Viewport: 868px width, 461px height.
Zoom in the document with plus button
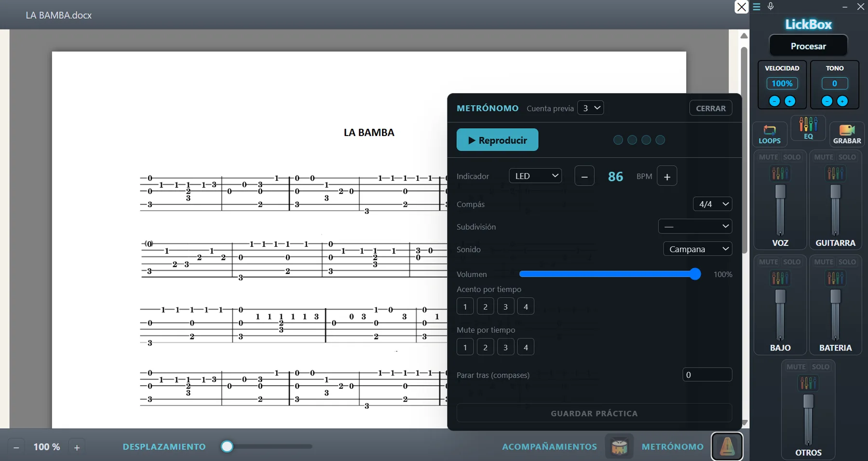coord(77,447)
